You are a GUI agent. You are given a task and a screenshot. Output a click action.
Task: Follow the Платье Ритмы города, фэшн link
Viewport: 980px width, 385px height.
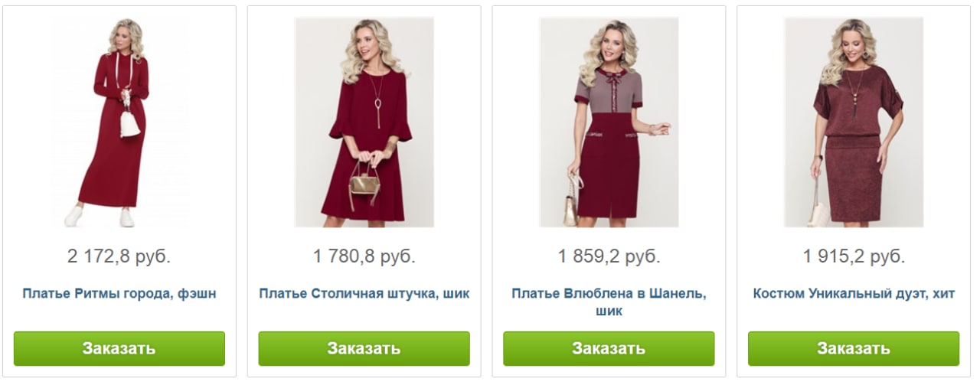tap(119, 293)
